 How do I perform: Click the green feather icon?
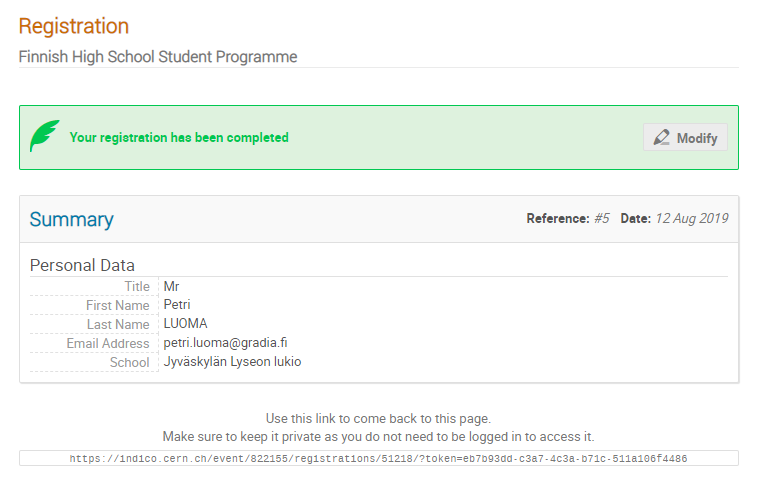pos(44,136)
